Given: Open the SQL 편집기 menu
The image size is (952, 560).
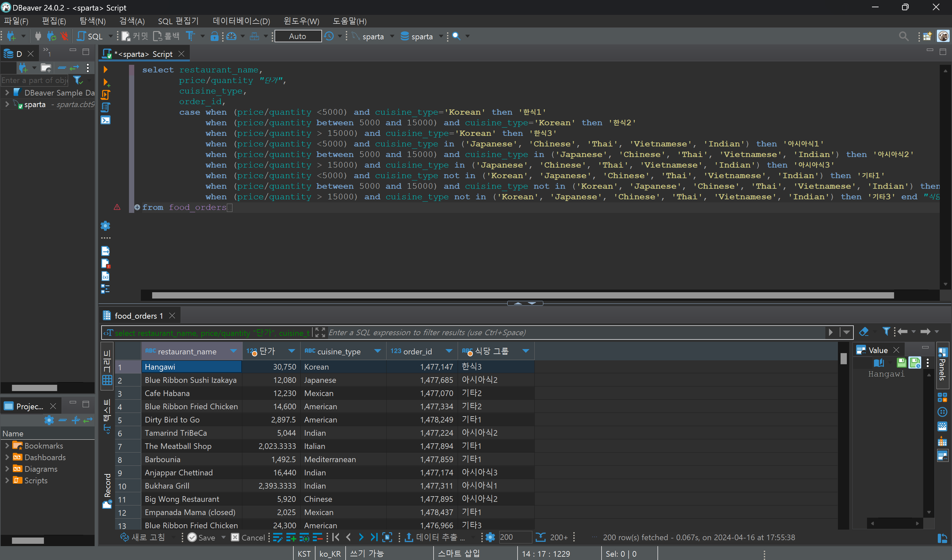Looking at the screenshot, I should (x=178, y=21).
